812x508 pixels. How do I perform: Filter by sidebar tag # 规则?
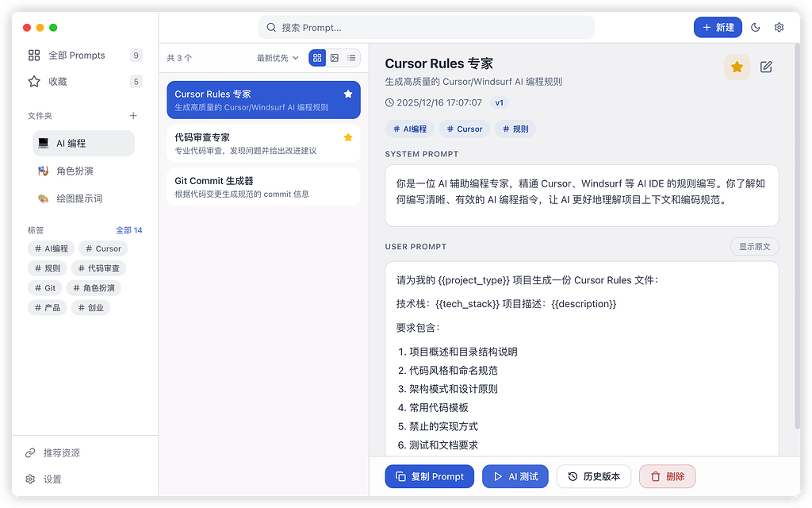(47, 268)
